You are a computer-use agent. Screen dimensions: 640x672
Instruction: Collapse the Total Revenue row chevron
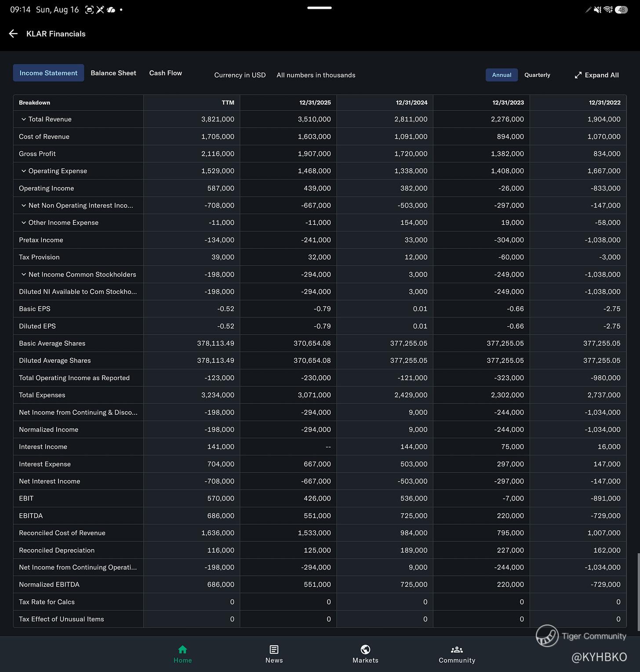point(24,119)
